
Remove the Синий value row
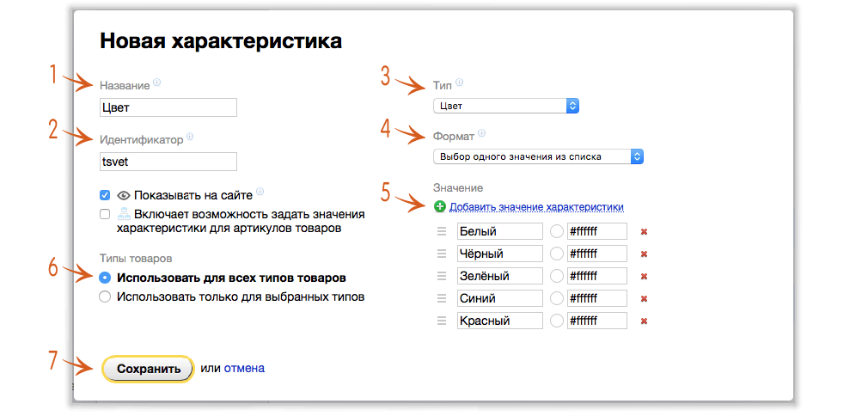[x=644, y=298]
